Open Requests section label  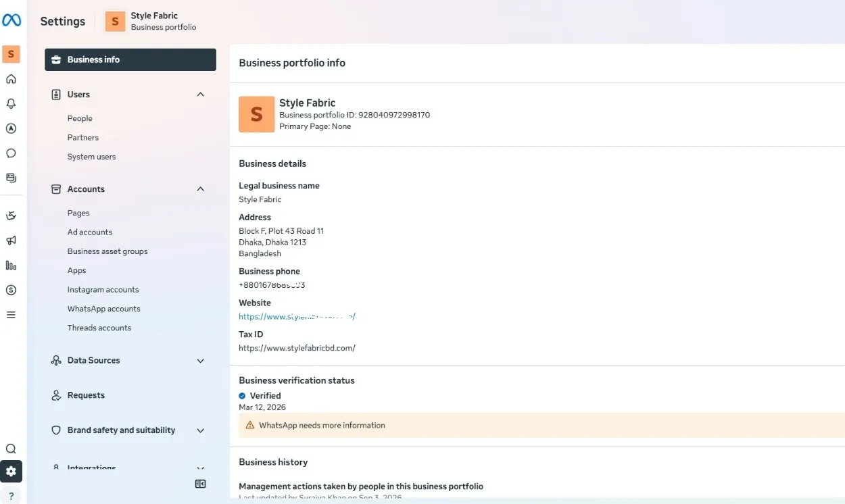[86, 395]
